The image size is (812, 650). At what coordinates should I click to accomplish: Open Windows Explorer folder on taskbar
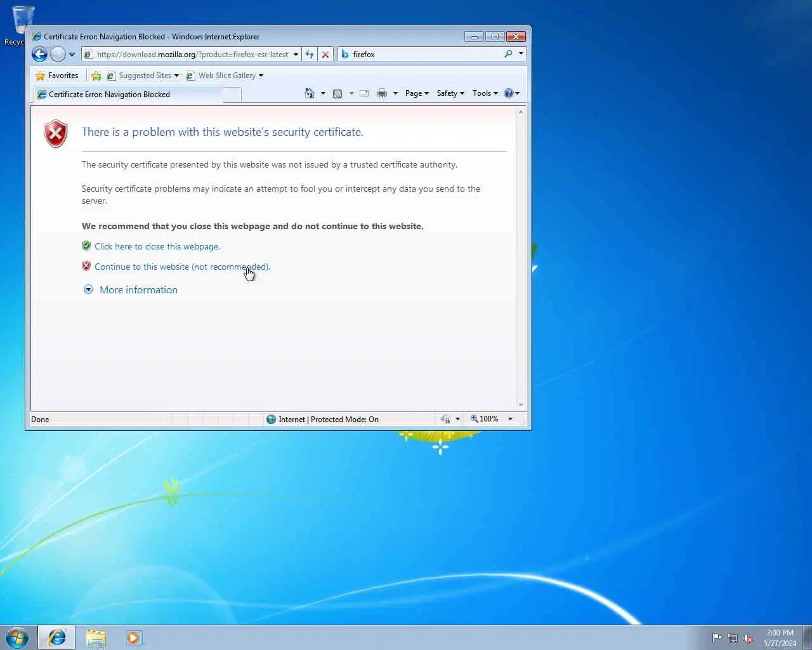[x=96, y=637]
